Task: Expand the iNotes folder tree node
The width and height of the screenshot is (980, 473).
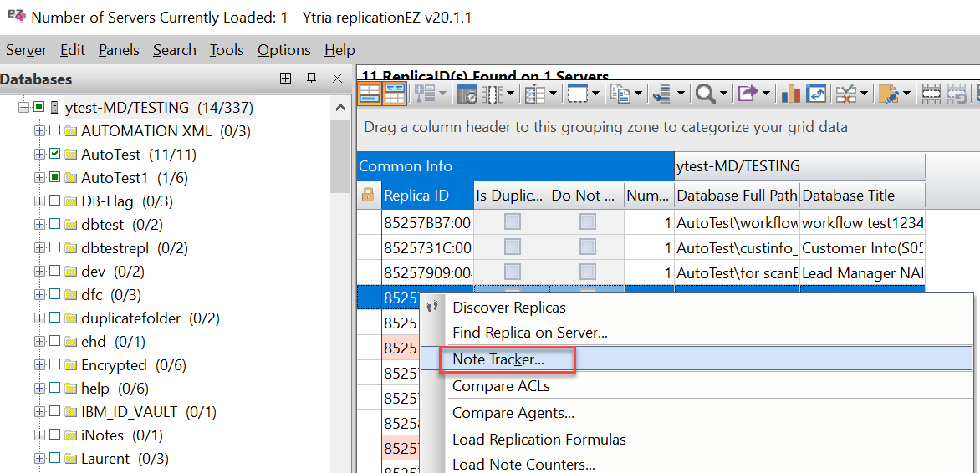Action: [39, 435]
